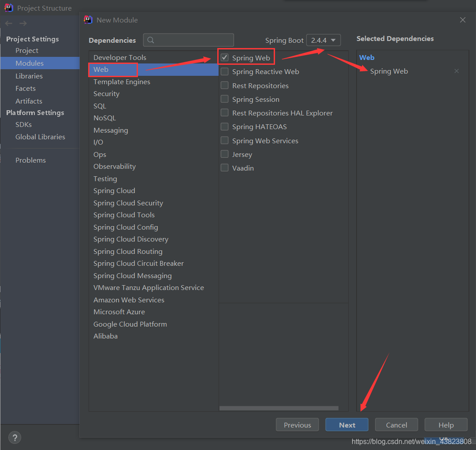Viewport: 476px width, 450px height.
Task: Select VMware Tanzu Application Service
Action: (154, 287)
